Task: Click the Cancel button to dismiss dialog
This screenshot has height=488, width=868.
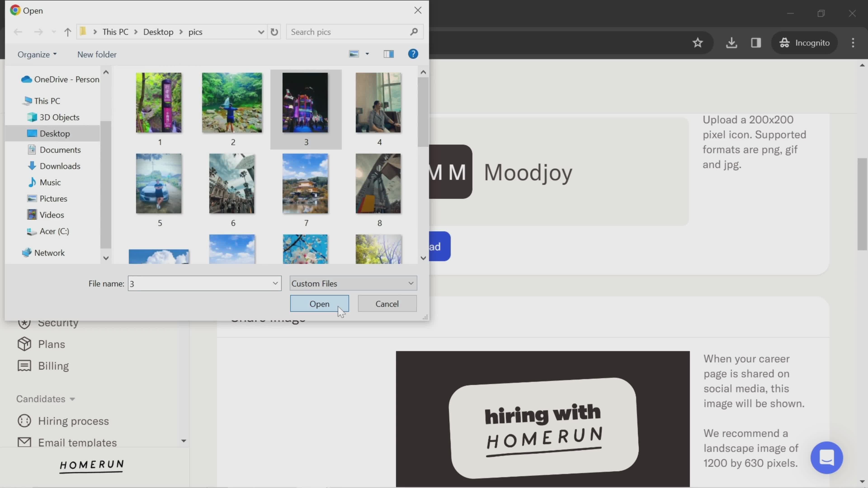Action: [387, 304]
